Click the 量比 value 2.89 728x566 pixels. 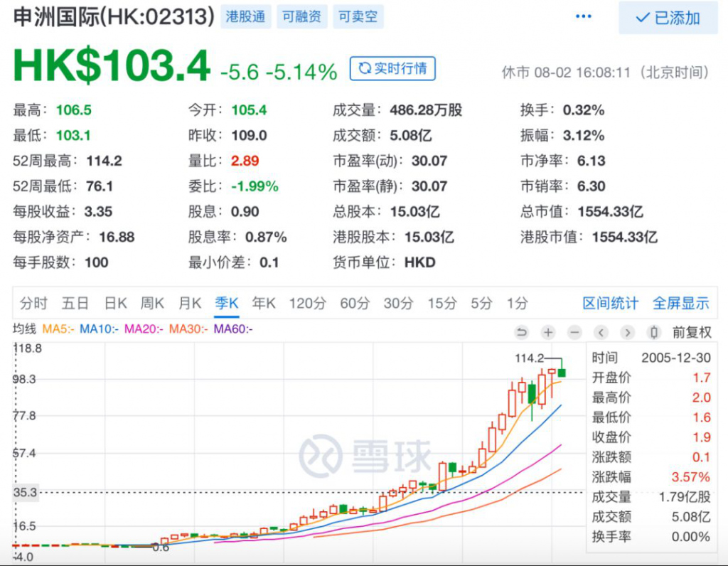click(245, 161)
